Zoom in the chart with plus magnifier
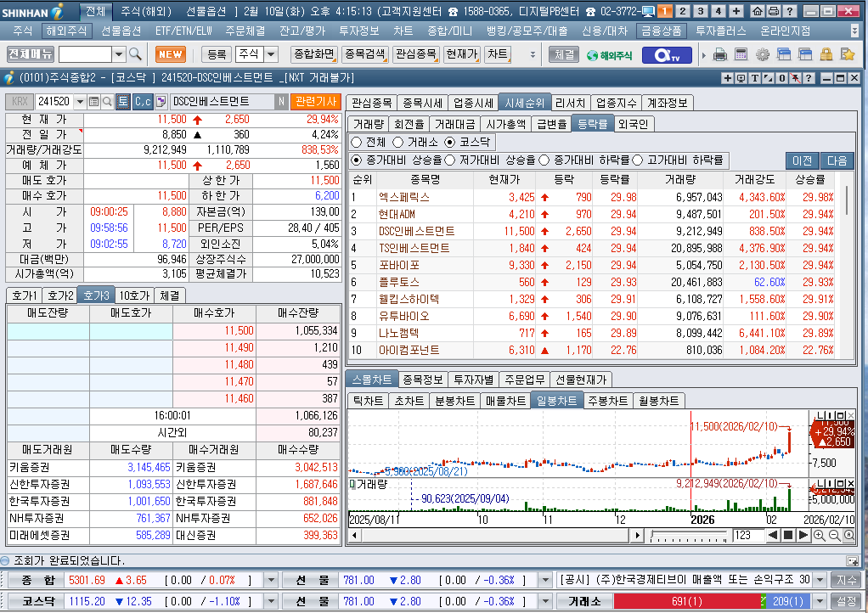This screenshot has width=868, height=613. pos(820,536)
